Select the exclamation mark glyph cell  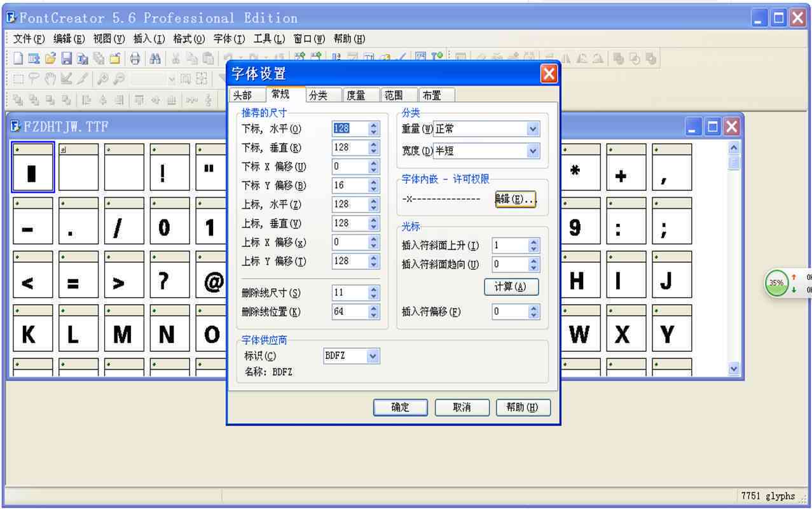[170, 167]
